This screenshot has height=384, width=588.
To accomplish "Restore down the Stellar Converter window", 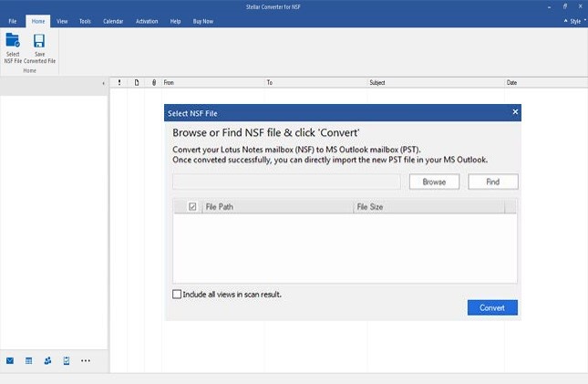I will 565,6.
